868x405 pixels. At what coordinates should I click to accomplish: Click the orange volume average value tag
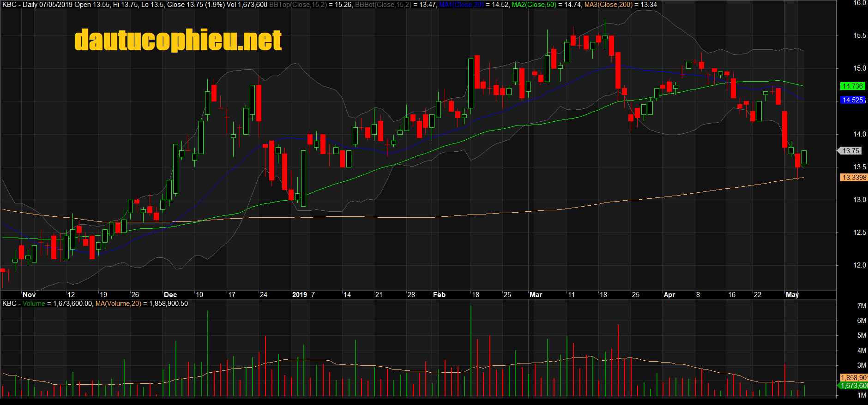pos(854,378)
